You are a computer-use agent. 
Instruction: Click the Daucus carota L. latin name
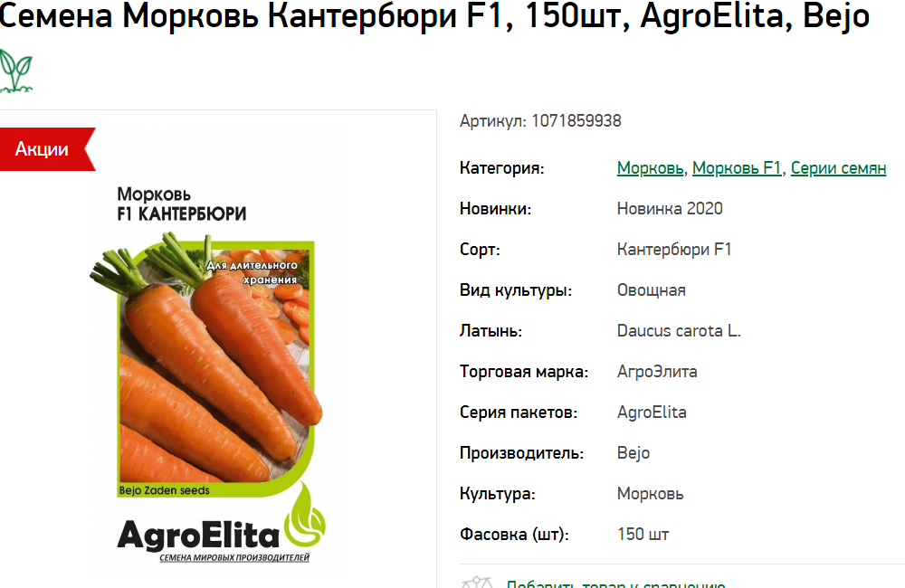(679, 331)
